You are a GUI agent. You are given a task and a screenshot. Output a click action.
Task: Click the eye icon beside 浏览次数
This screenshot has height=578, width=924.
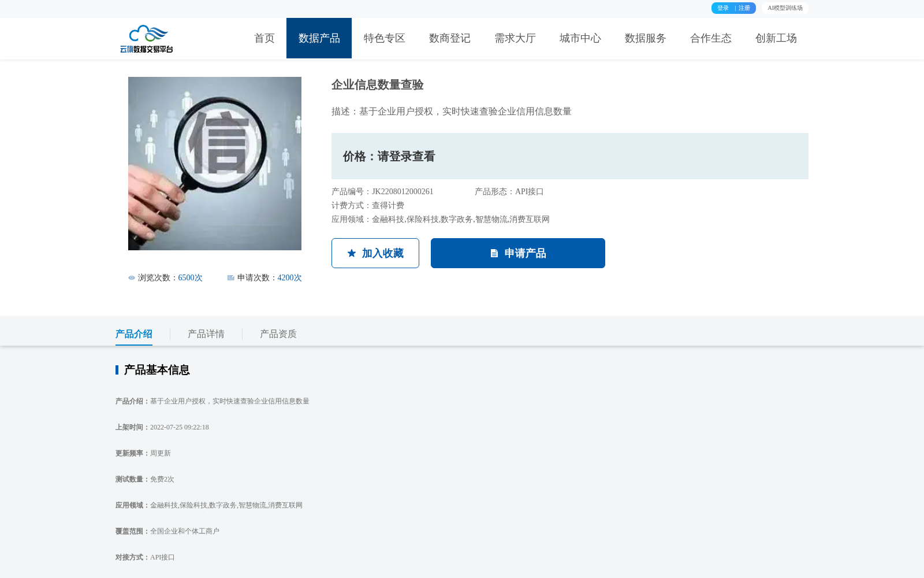point(132,278)
